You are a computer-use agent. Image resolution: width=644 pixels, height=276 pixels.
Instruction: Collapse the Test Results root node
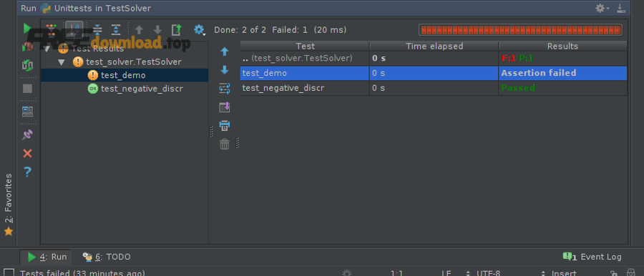point(47,49)
